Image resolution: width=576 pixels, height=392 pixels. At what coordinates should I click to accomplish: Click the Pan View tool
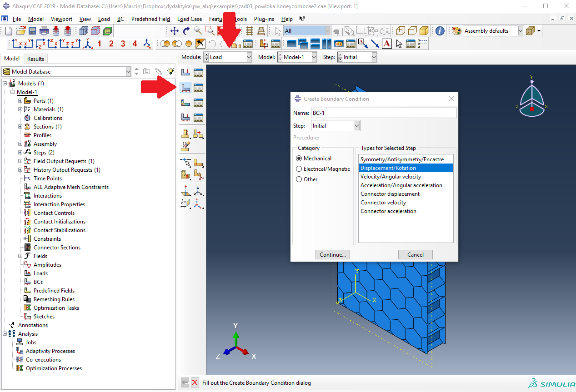pos(175,31)
